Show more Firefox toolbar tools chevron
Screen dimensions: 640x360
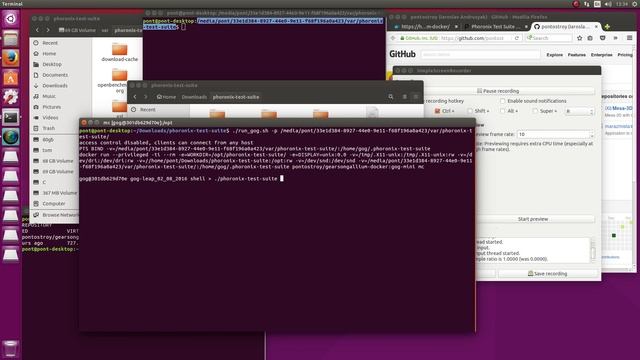(x=616, y=38)
